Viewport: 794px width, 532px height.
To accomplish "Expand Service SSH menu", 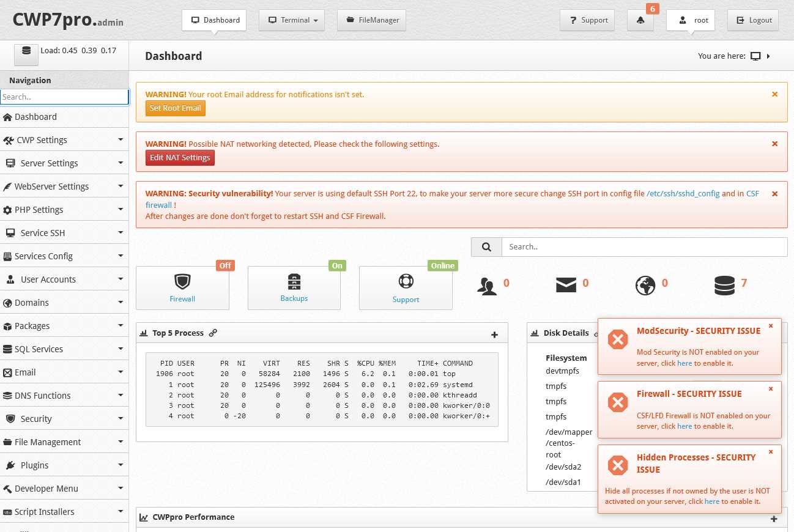I will coord(64,233).
